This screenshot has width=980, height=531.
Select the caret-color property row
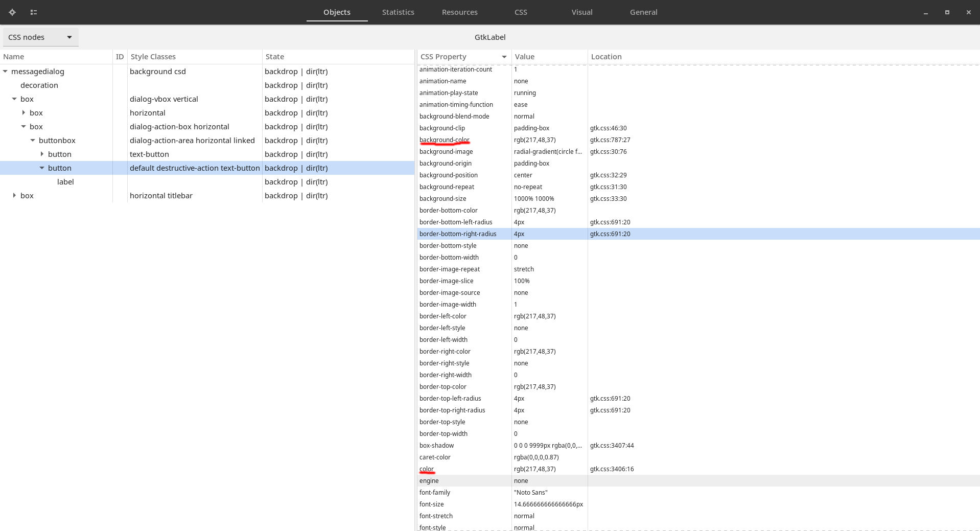click(x=698, y=457)
